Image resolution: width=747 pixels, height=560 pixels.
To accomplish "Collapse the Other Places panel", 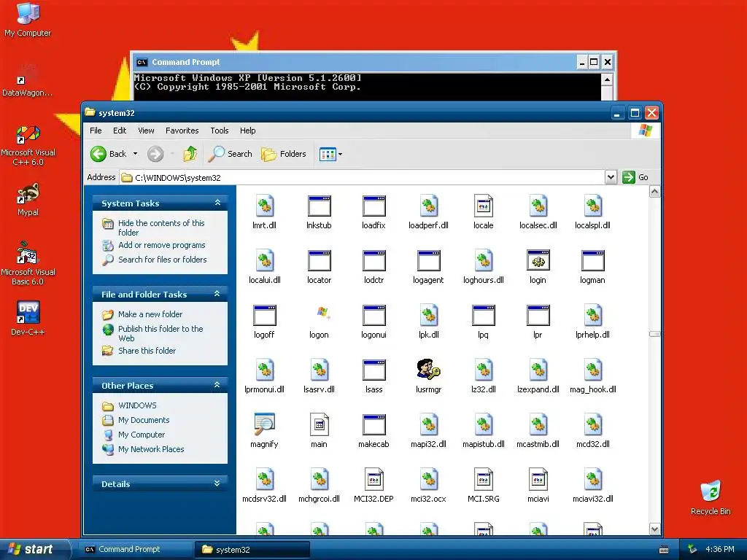I will click(x=217, y=385).
